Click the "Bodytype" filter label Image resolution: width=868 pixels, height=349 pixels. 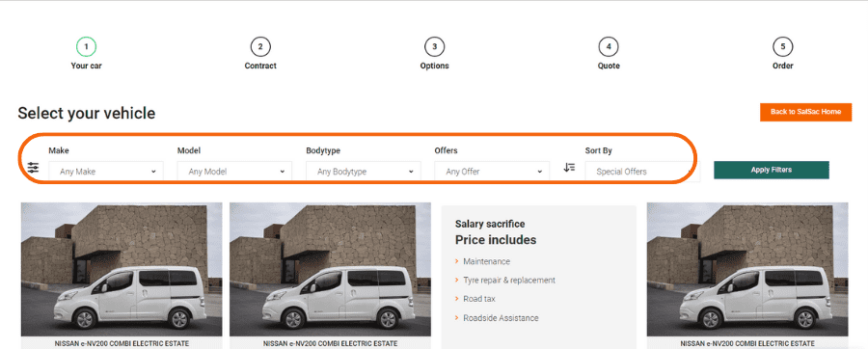pyautogui.click(x=323, y=150)
